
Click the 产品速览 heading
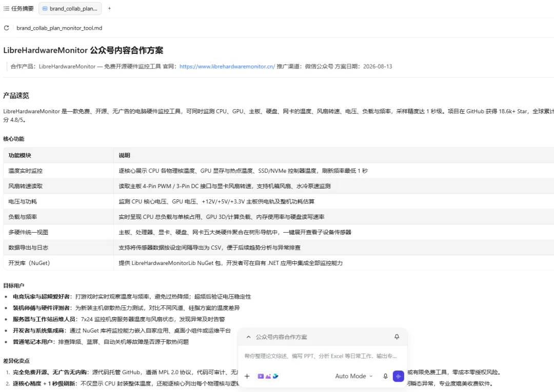click(16, 96)
